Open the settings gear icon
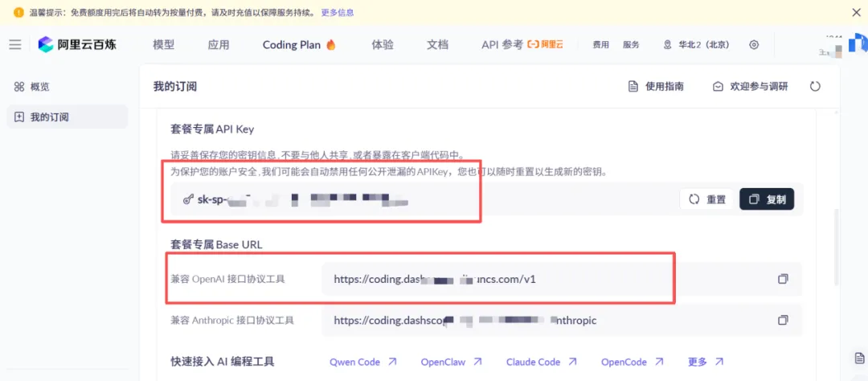Image resolution: width=868 pixels, height=381 pixels. point(753,45)
